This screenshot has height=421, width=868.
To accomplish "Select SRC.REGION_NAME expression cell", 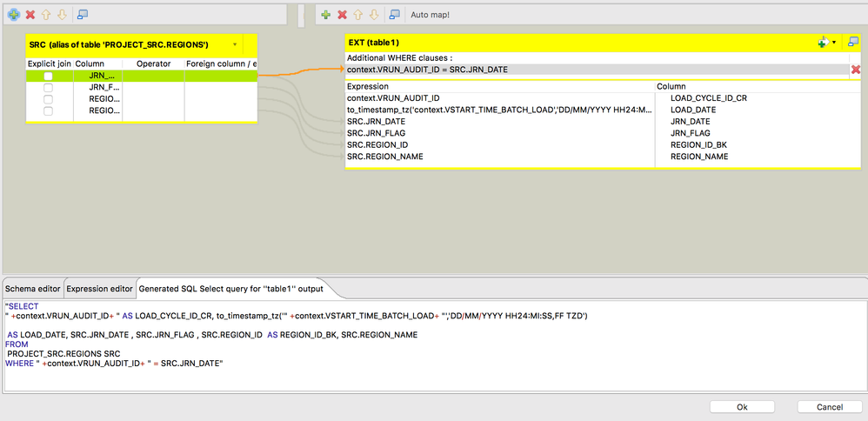I will click(x=500, y=157).
